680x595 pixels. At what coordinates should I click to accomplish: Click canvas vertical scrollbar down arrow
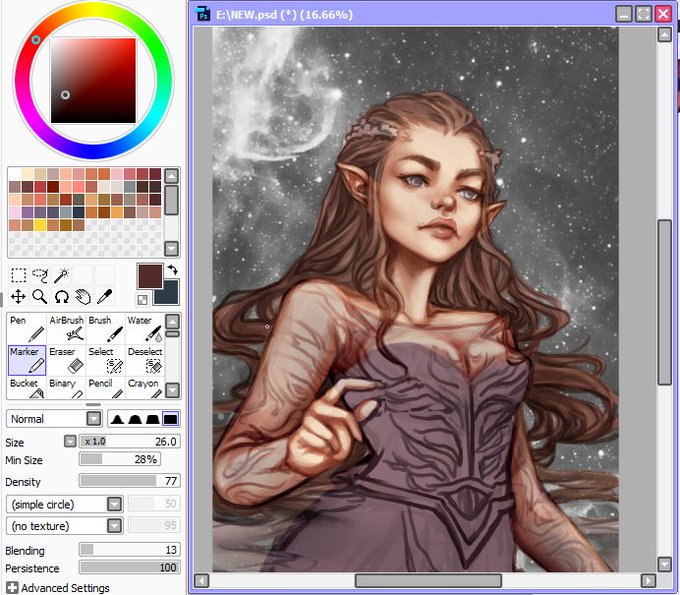(x=664, y=564)
